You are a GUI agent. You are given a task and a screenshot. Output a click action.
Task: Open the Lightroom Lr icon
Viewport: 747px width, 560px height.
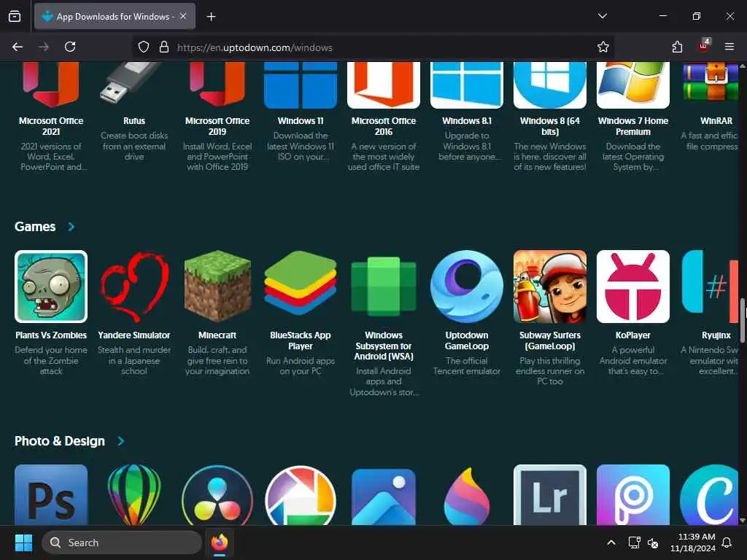pyautogui.click(x=550, y=495)
